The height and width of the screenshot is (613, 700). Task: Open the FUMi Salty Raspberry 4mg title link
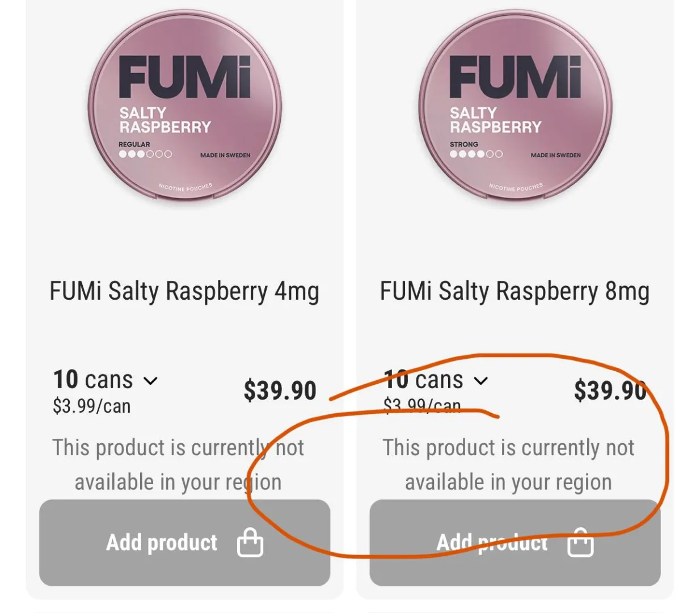(184, 291)
